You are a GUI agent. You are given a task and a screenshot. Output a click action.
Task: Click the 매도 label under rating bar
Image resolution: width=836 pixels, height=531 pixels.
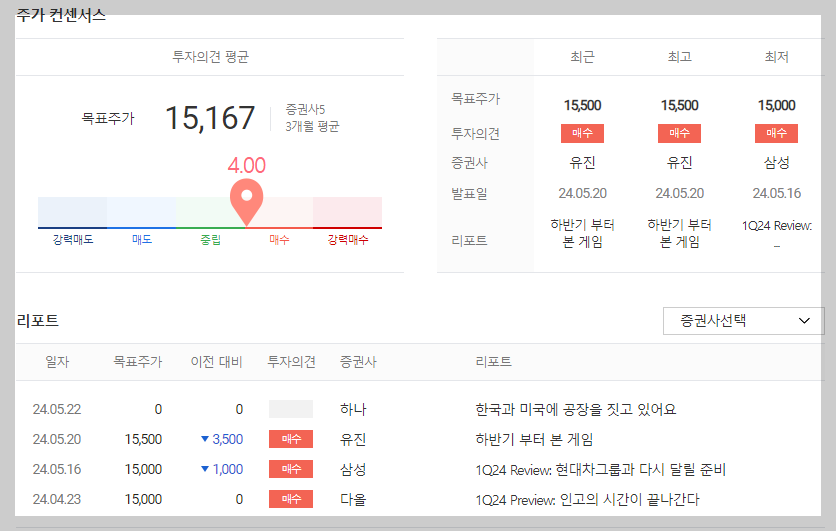(142, 240)
